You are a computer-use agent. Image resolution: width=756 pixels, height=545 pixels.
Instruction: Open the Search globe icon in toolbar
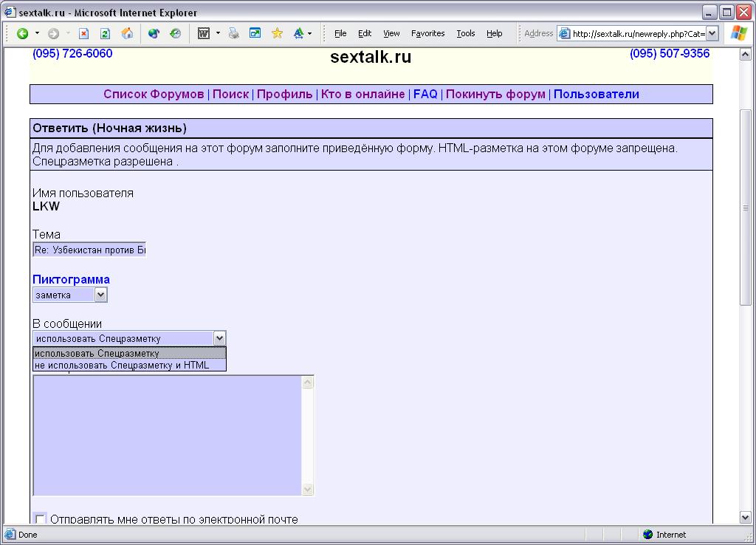[x=154, y=33]
